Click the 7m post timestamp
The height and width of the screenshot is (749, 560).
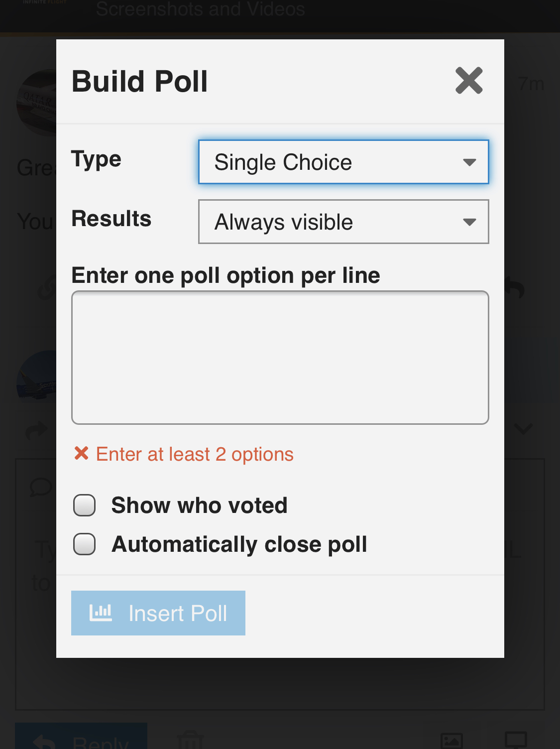click(x=531, y=84)
